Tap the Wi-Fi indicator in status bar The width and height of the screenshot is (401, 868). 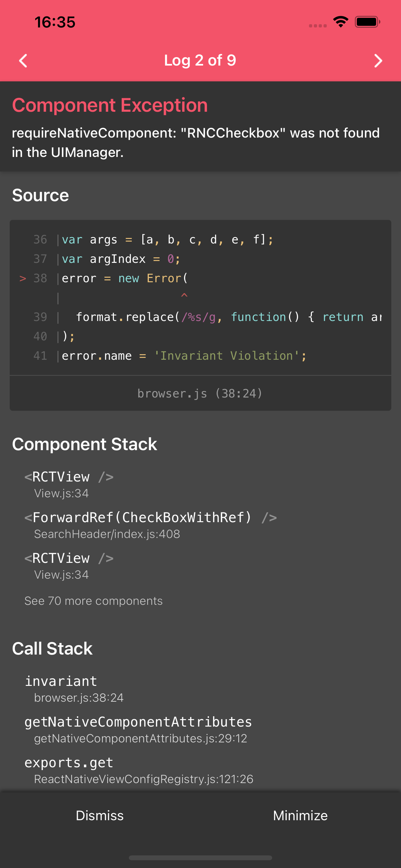click(x=340, y=22)
